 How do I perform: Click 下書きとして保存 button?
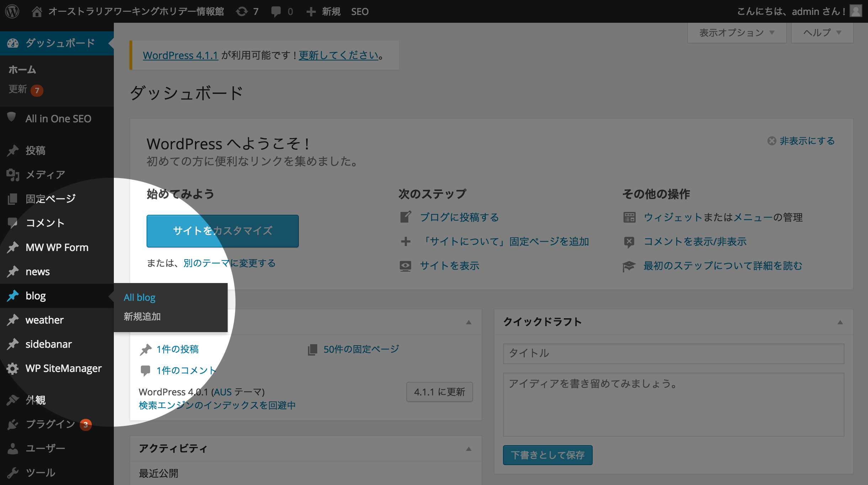tap(548, 455)
